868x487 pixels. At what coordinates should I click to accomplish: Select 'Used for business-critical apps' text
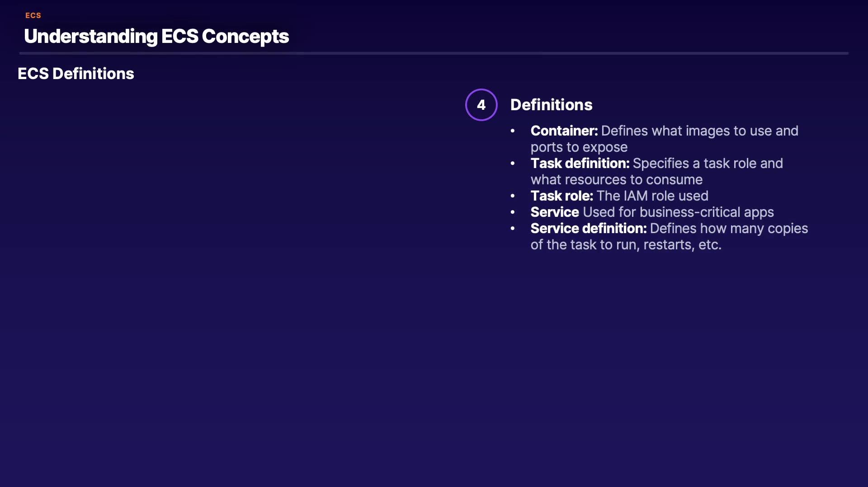point(678,212)
